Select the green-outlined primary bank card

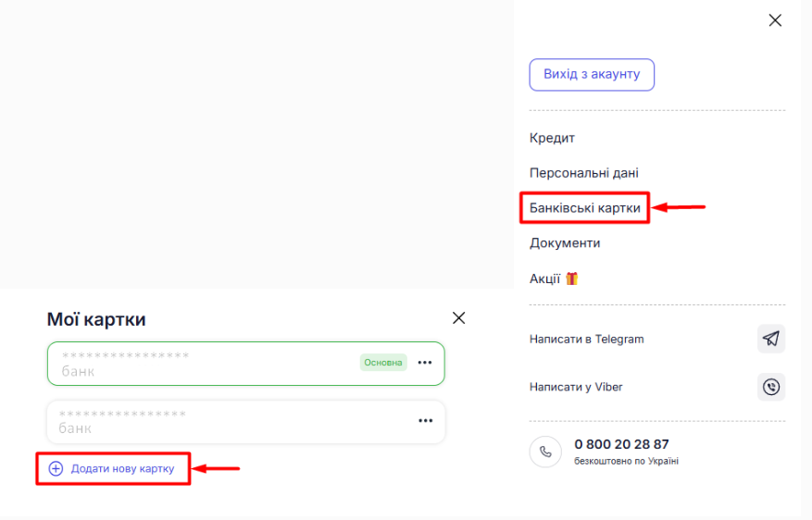point(204,364)
